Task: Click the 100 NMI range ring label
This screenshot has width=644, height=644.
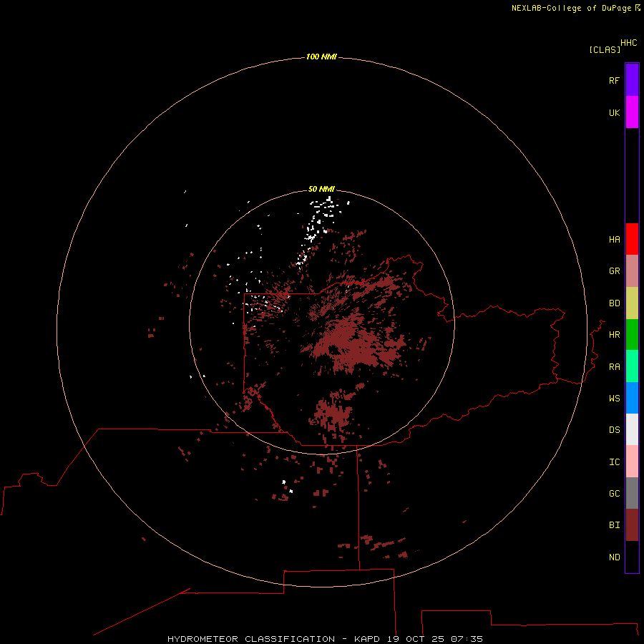Action: pos(321,57)
